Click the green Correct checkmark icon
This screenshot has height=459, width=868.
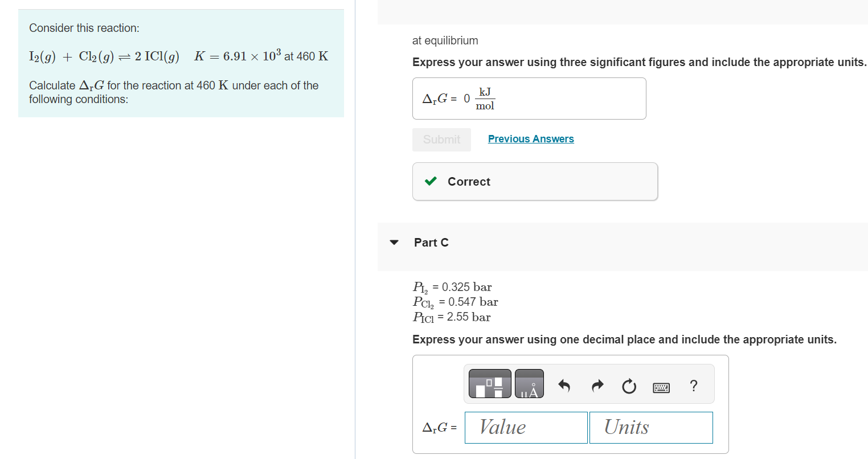tap(431, 181)
